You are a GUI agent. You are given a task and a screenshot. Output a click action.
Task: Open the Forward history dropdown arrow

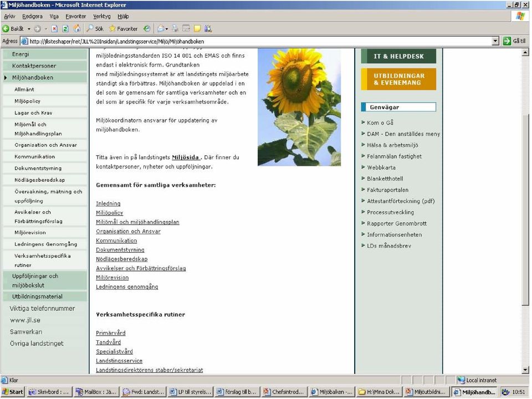(46, 29)
